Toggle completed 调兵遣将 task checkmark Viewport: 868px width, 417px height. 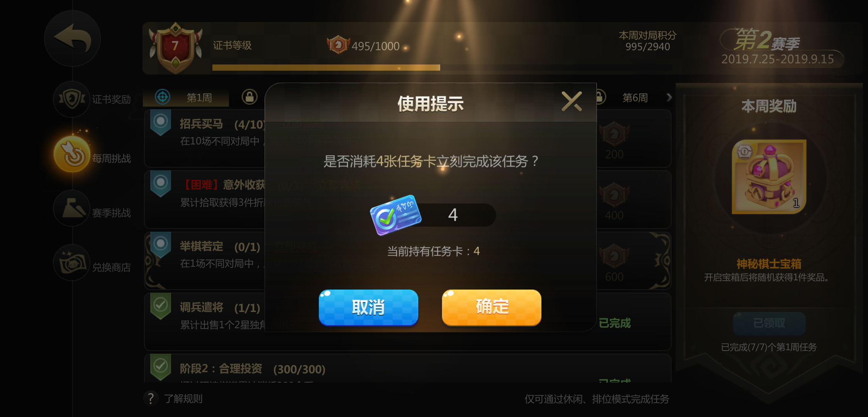pyautogui.click(x=161, y=306)
